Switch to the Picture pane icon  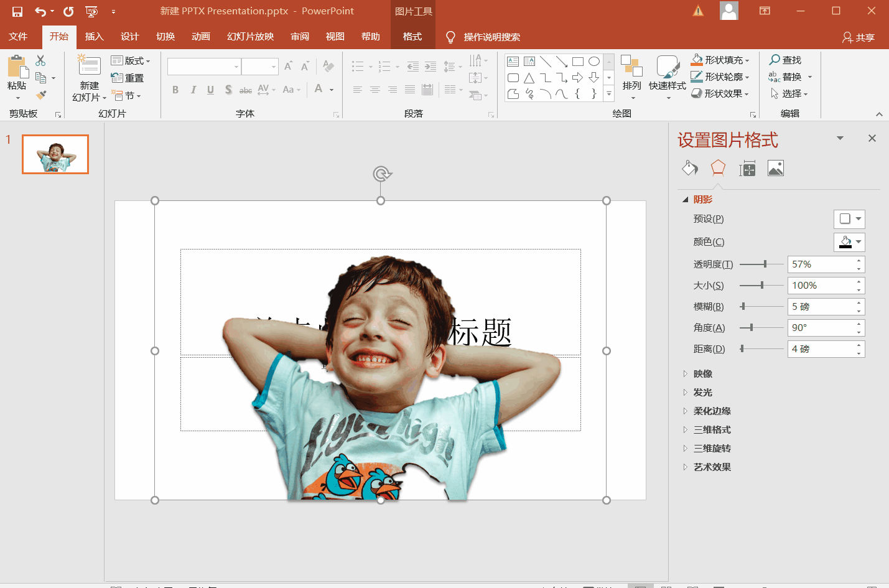775,169
